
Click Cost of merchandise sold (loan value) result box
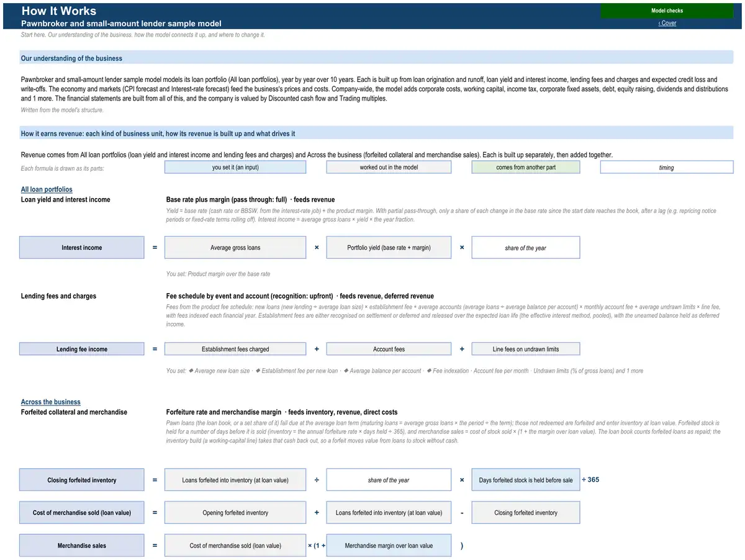click(82, 513)
